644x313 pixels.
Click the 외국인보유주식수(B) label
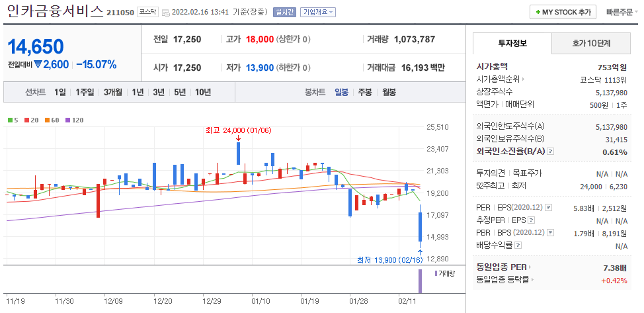pyautogui.click(x=510, y=139)
